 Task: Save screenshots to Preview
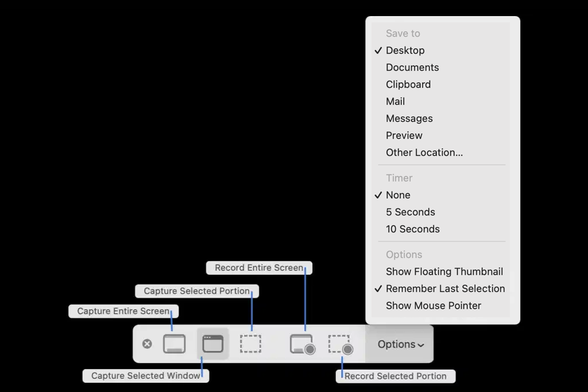404,135
